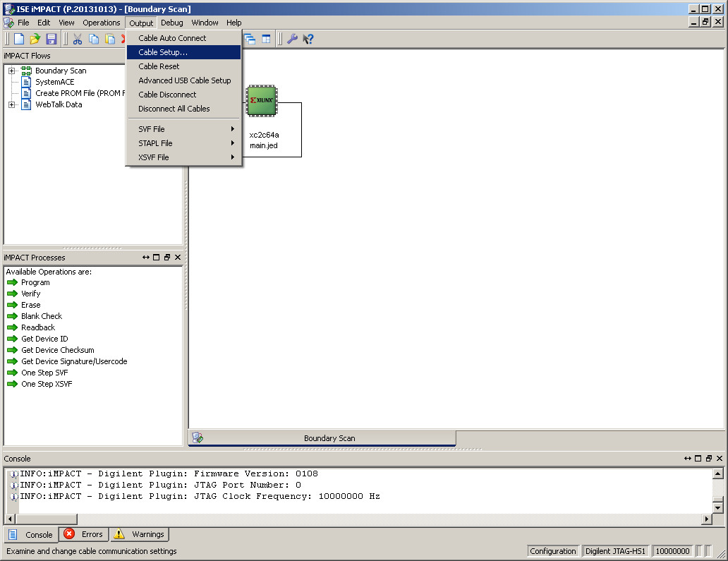Image resolution: width=728 pixels, height=561 pixels.
Task: Open the Debug menu
Action: (x=172, y=23)
